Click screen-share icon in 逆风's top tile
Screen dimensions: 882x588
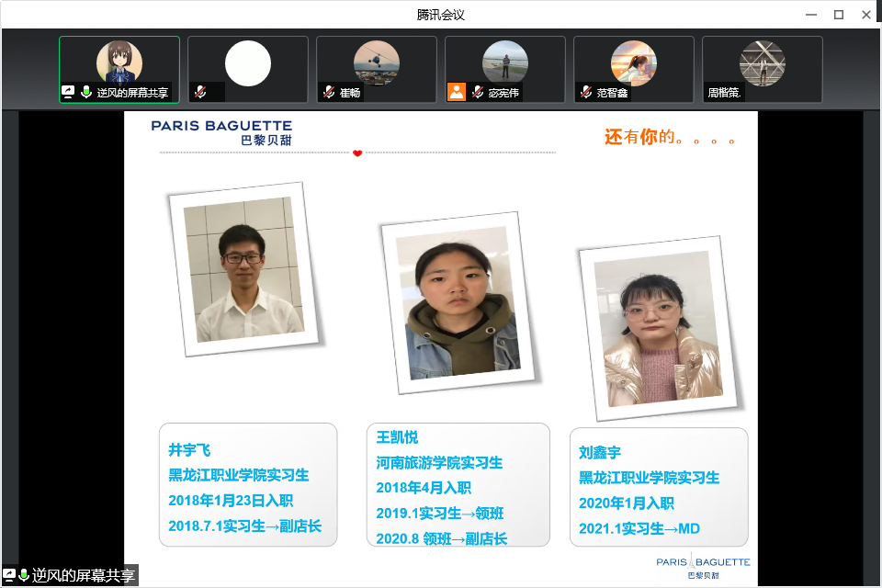[x=68, y=92]
